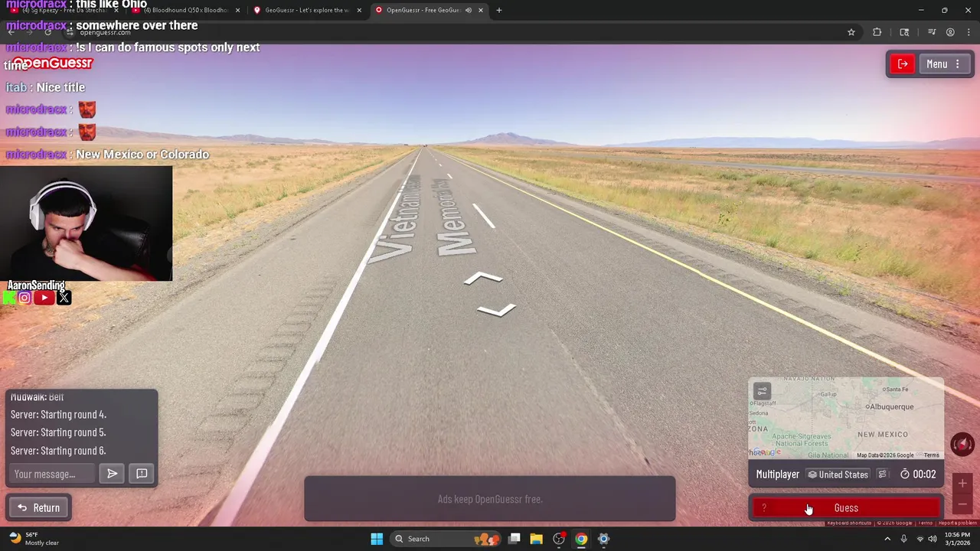The image size is (980, 551).
Task: Move forward using the upper street view arrow
Action: coord(483,279)
